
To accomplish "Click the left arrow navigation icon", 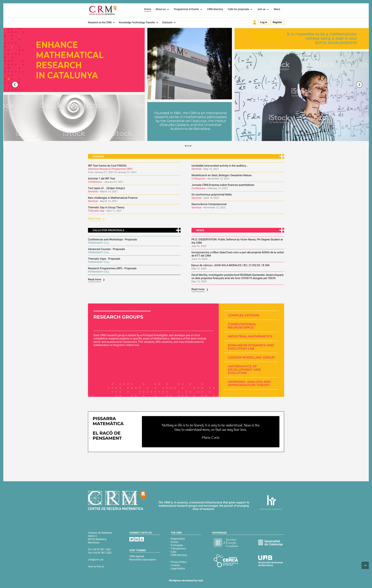I will (x=15, y=84).
